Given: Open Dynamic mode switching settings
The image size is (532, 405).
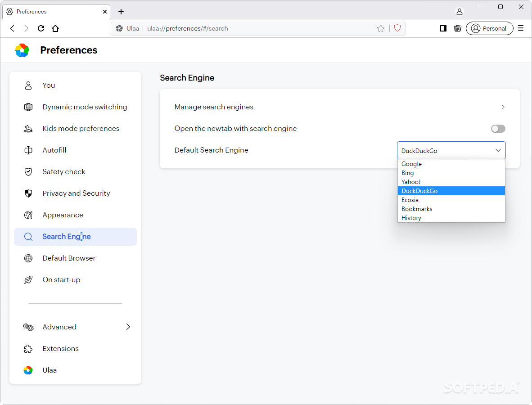Looking at the screenshot, I should pos(75,107).
